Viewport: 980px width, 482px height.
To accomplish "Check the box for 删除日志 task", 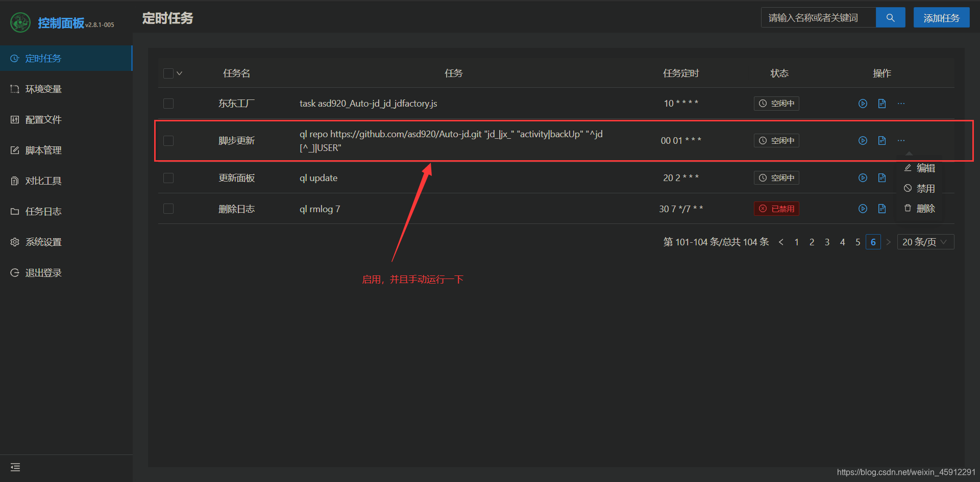I will [168, 209].
